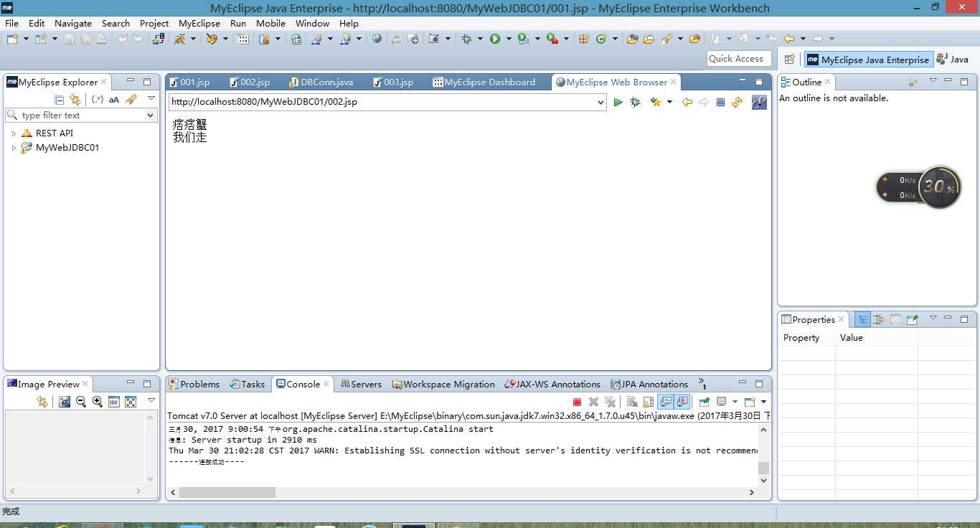Toggle Show Categories in Properties view
Image resolution: width=980 pixels, height=528 pixels.
(x=863, y=319)
